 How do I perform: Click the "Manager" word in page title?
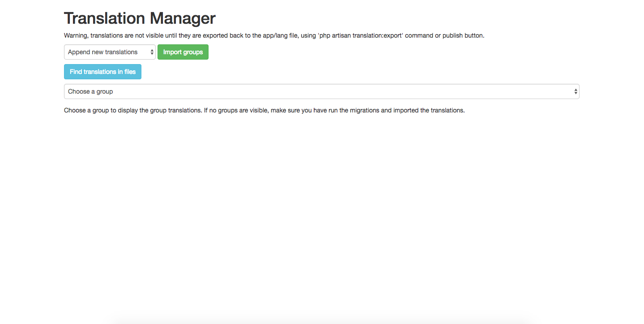(183, 18)
